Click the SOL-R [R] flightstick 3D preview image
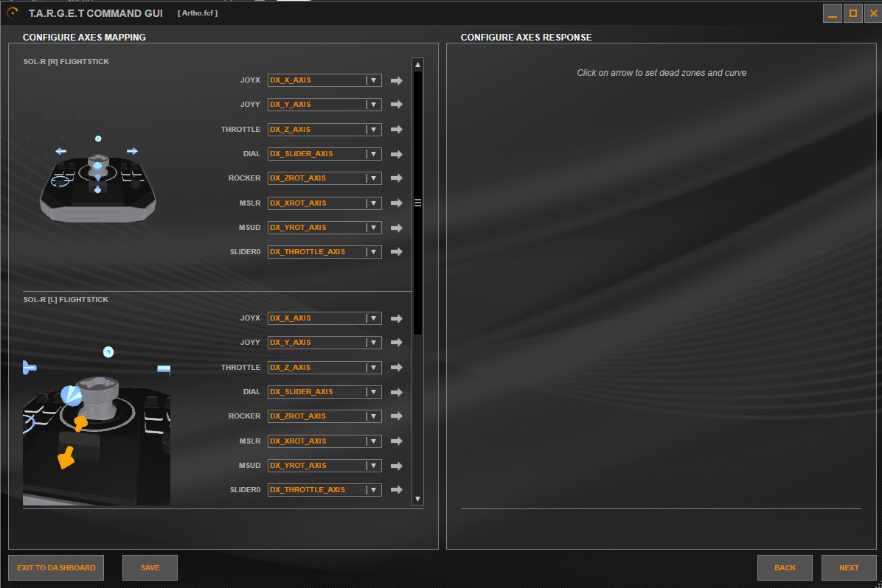This screenshot has height=588, width=882. [97, 184]
